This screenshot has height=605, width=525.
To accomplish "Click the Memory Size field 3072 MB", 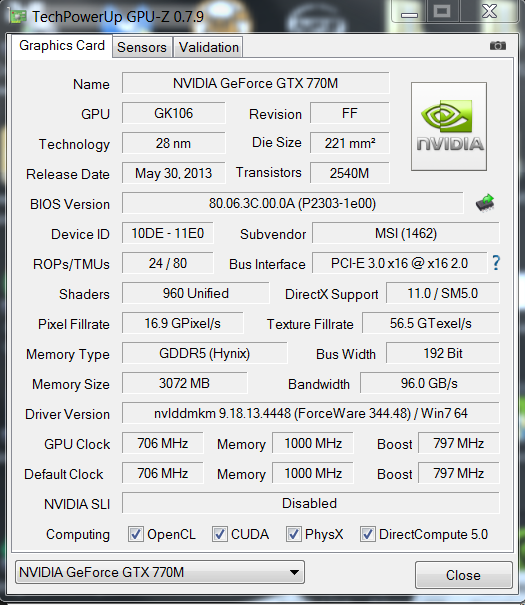I will (184, 383).
